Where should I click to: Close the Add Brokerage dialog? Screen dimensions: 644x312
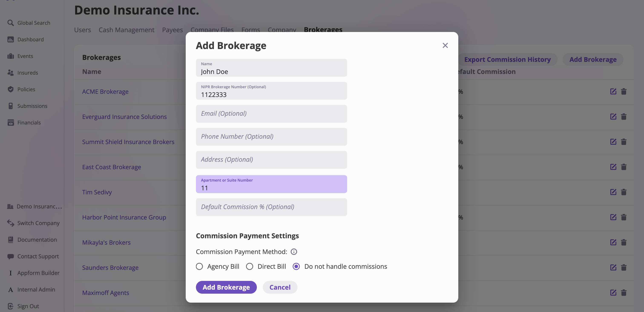[445, 45]
